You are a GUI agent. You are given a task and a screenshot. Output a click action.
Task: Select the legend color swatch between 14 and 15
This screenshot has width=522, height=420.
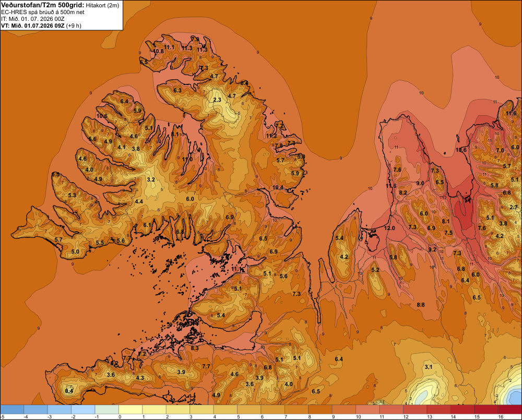462,409
